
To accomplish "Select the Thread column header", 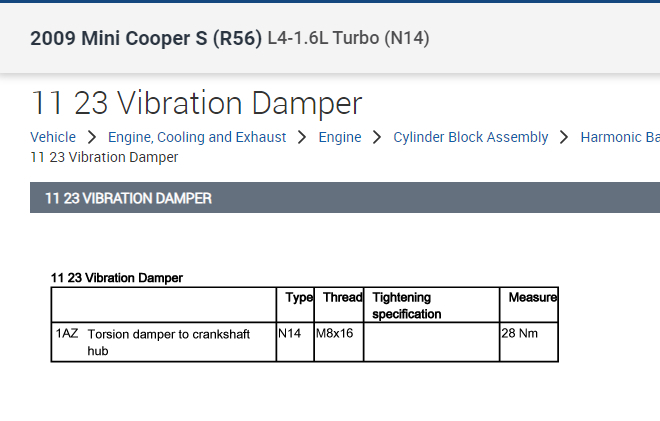I will [343, 298].
